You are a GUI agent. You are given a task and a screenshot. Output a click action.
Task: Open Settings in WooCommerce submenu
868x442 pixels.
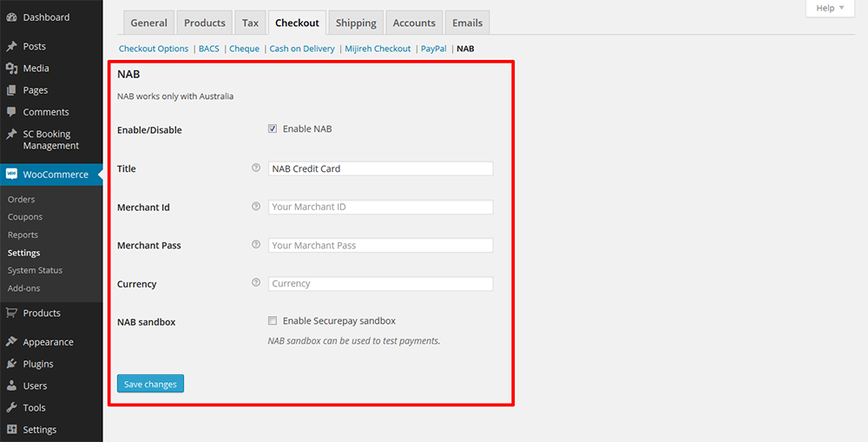coord(23,253)
